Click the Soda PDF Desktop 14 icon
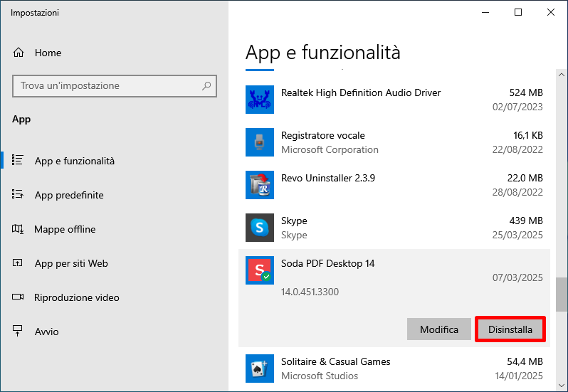The height and width of the screenshot is (392, 568). [259, 270]
